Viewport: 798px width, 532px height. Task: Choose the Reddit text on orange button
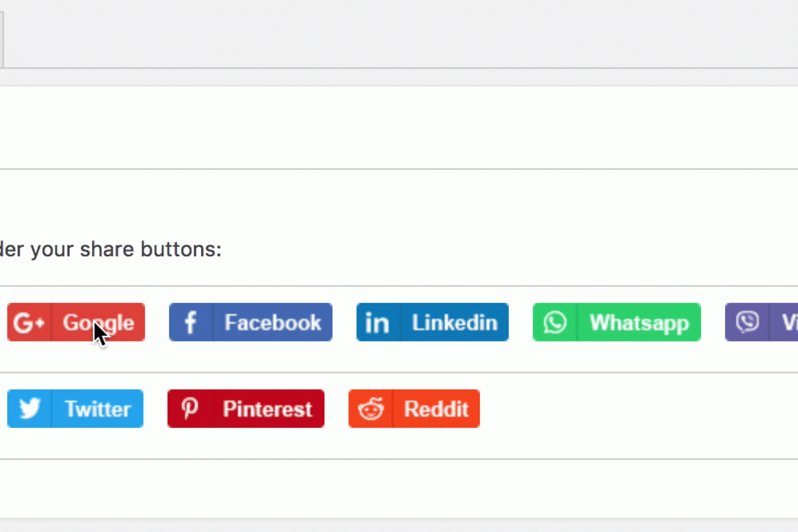point(436,409)
